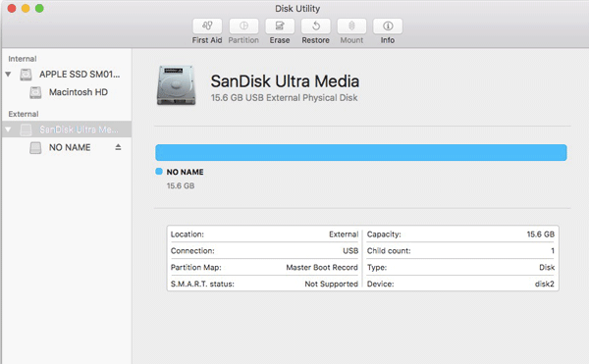
Task: Click the blue NO NAME partition bar
Action: (x=361, y=153)
